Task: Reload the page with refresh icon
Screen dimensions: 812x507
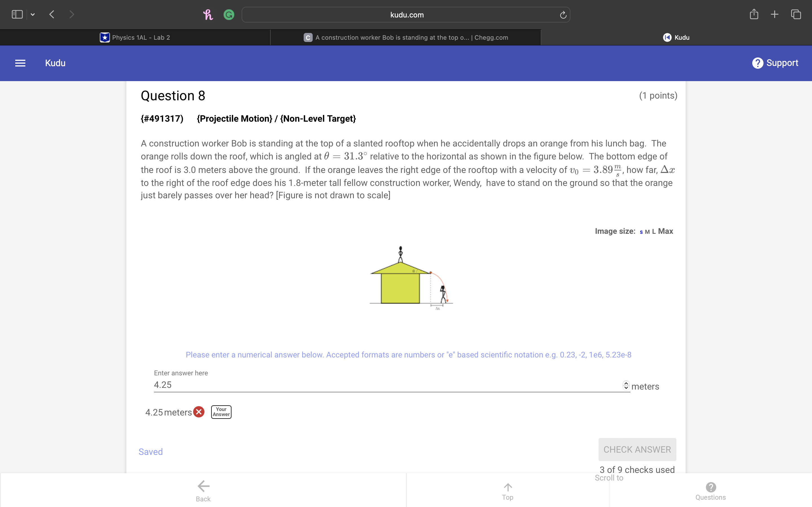Action: [x=563, y=15]
